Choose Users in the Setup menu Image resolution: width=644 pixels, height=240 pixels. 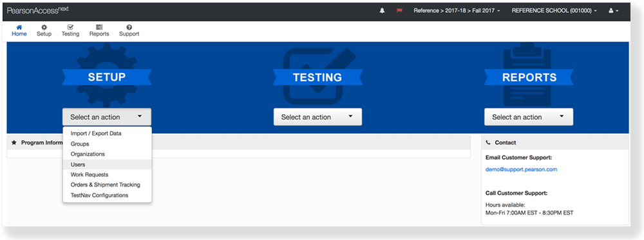107,165
